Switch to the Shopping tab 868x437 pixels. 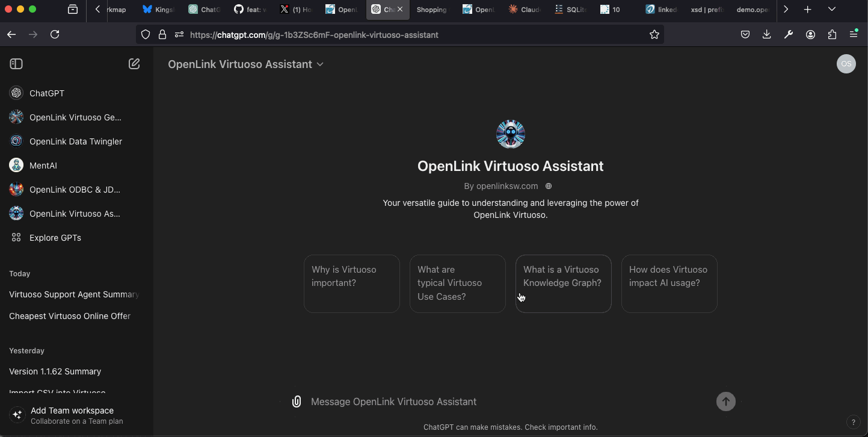pos(432,10)
